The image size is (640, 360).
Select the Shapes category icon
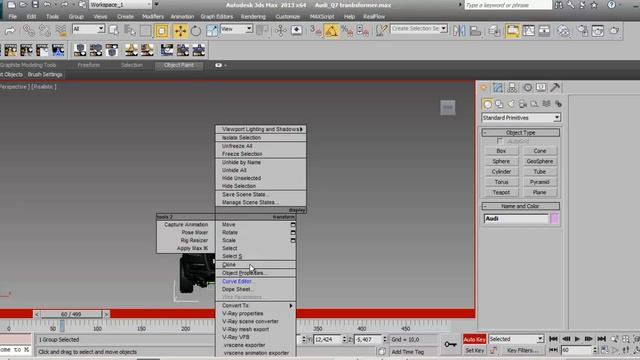(499, 104)
